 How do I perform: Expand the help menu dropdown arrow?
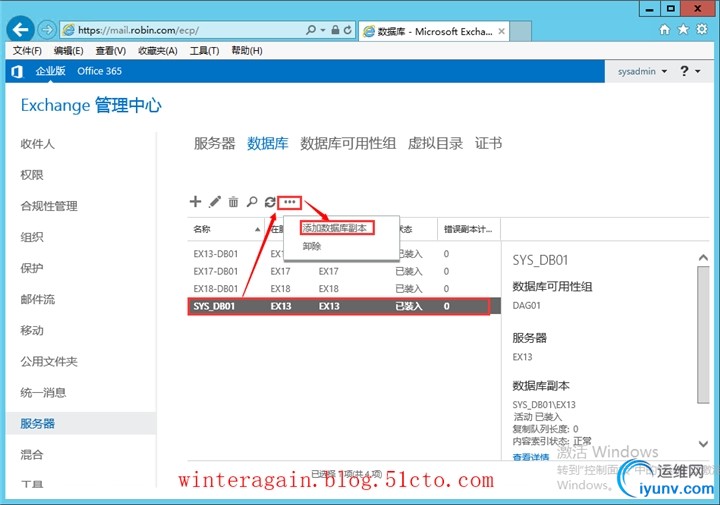[698, 72]
